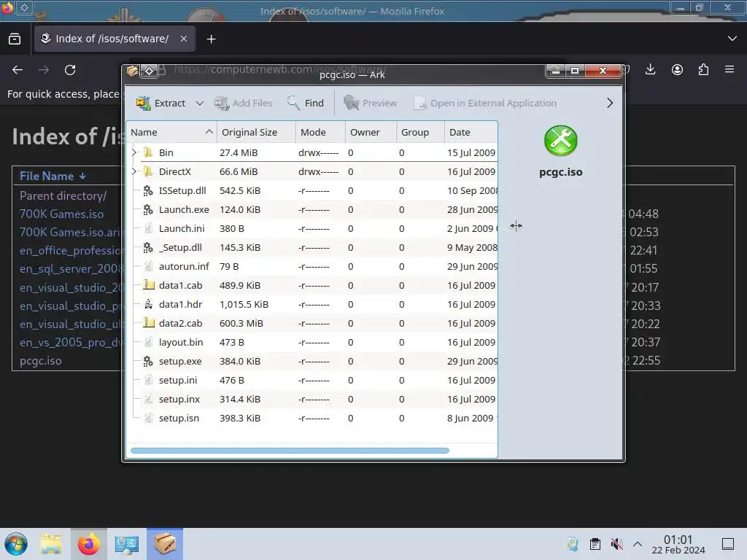Viewport: 747px width, 560px height.
Task: Open the clipboard tray icon
Action: pyautogui.click(x=595, y=544)
